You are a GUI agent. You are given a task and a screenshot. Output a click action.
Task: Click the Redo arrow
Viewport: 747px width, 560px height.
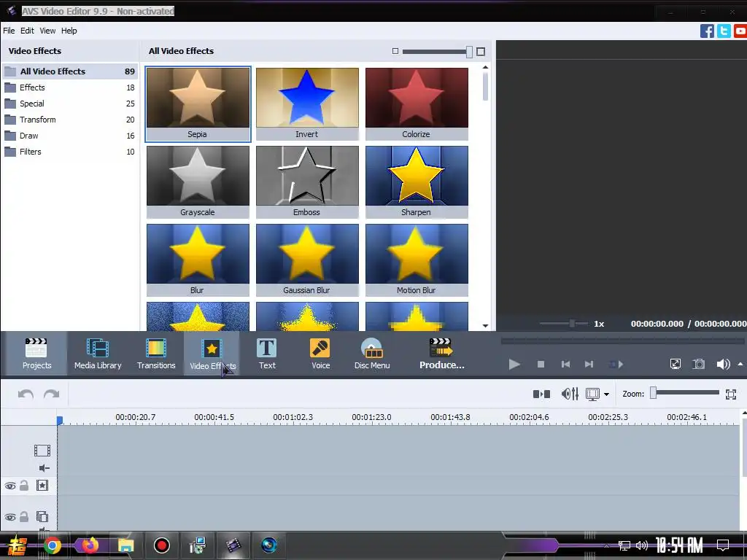click(52, 394)
